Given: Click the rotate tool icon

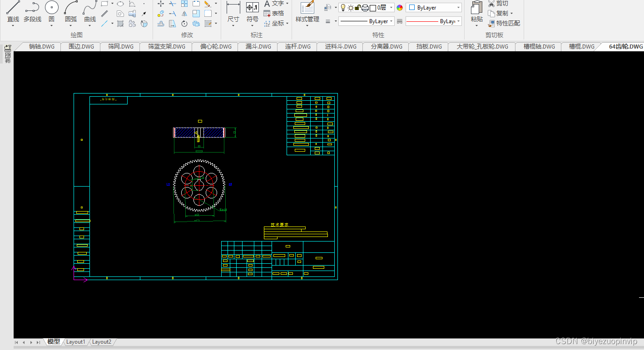Looking at the screenshot, I should pyautogui.click(x=184, y=24).
